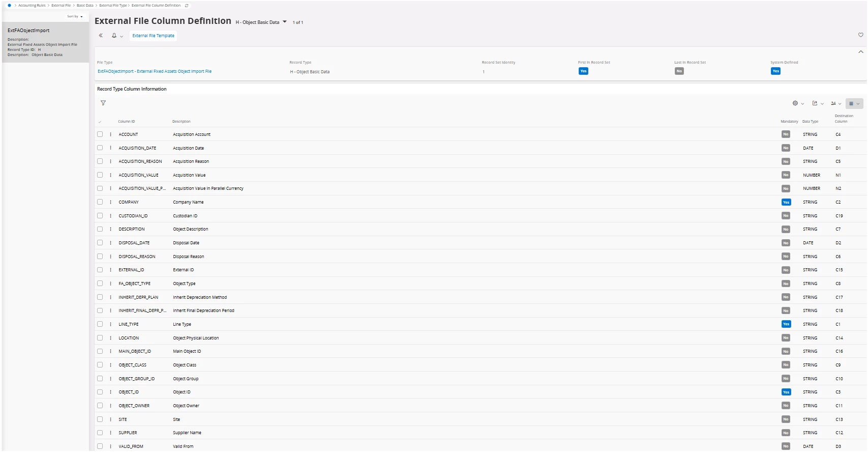The height and width of the screenshot is (452, 868).
Task: Select the ACQUISITION_DATE row checkbox
Action: coord(100,148)
